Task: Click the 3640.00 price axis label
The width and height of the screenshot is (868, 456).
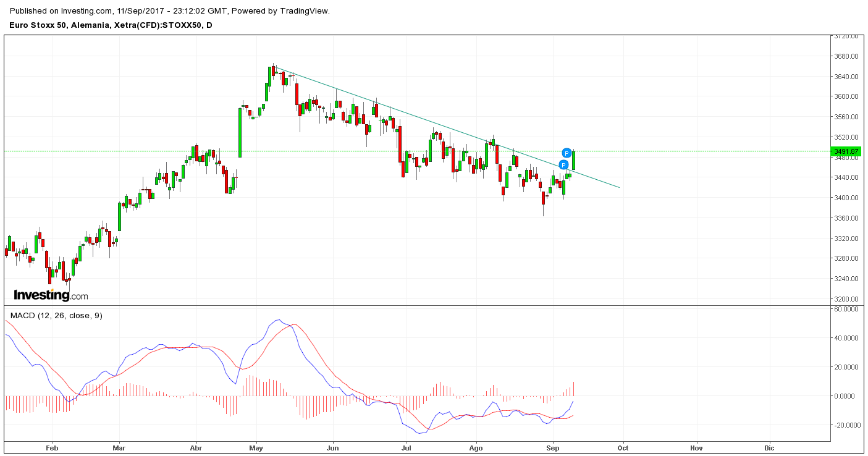Action: pos(846,77)
